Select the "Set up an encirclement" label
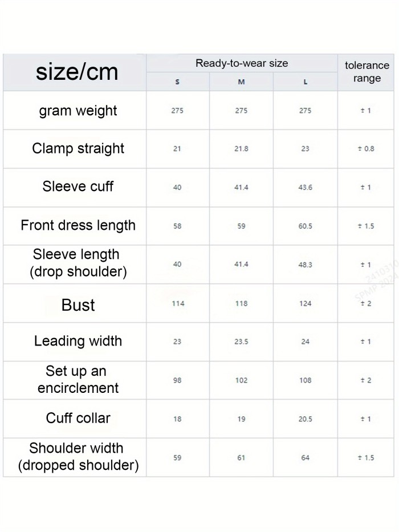Image resolution: width=399 pixels, height=532 pixels. 78,380
